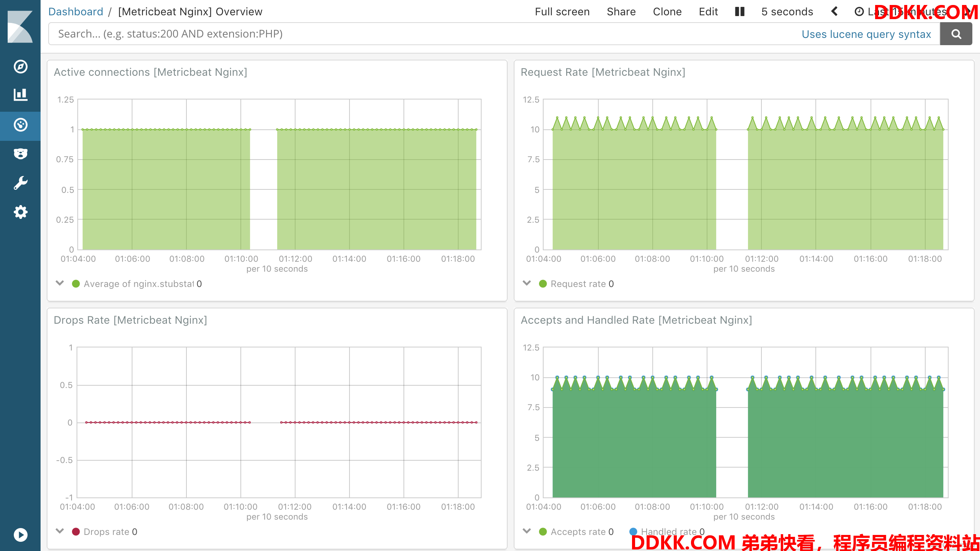Image resolution: width=980 pixels, height=551 pixels.
Task: Click the Drops rate legend color dot
Action: (76, 531)
